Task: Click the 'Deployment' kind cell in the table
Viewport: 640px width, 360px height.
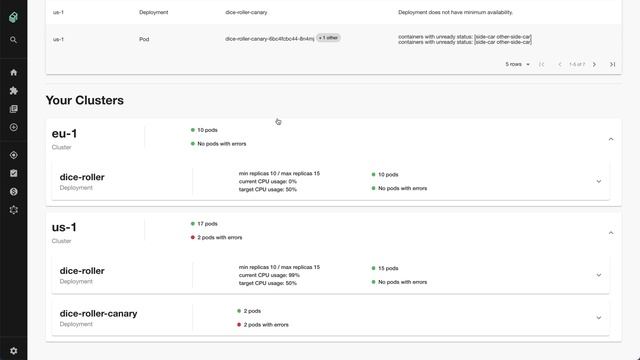Action: pyautogui.click(x=153, y=12)
